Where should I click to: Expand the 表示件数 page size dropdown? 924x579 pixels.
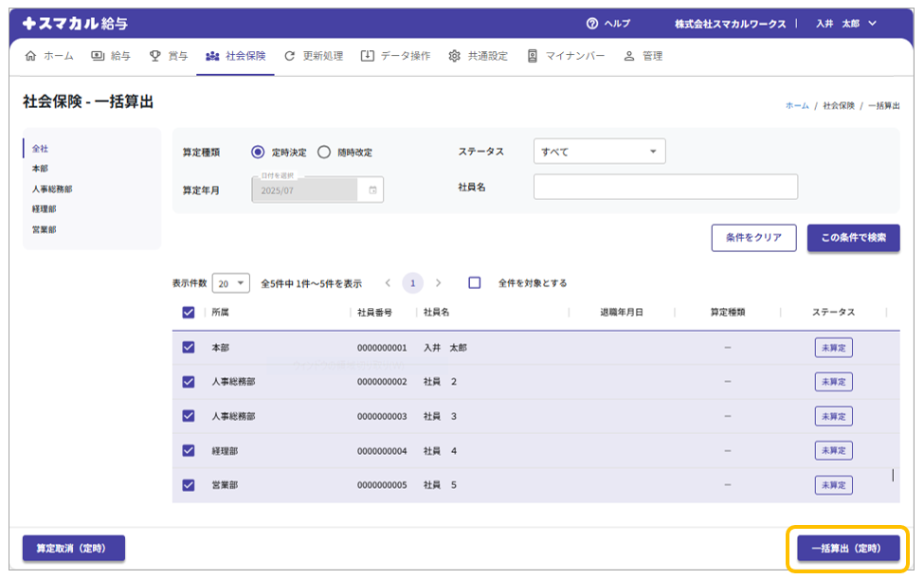(x=230, y=283)
